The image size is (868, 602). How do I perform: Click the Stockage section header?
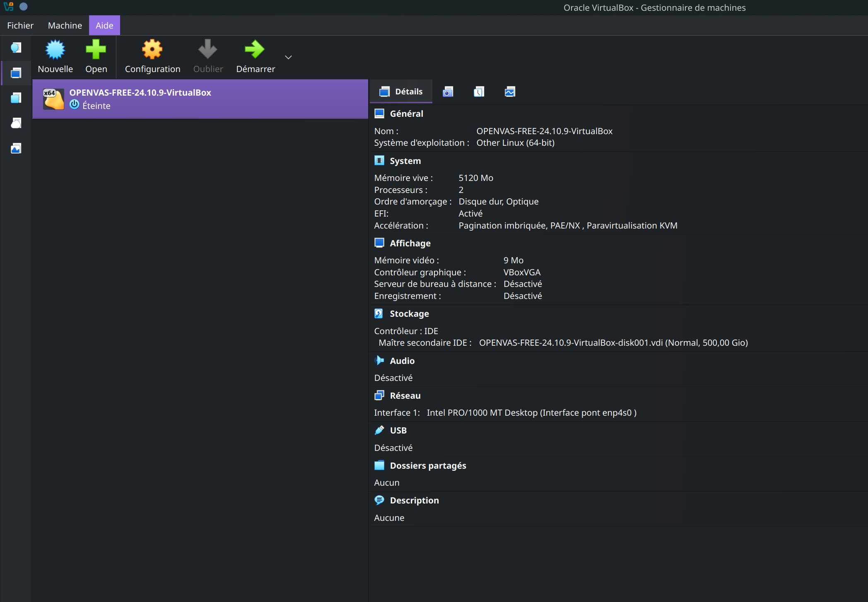coord(409,314)
